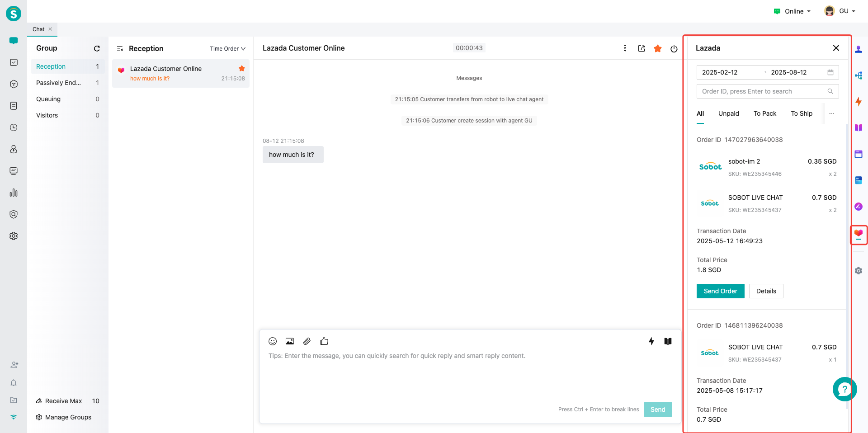
Task: Click the transfer session icon in header
Action: (642, 48)
